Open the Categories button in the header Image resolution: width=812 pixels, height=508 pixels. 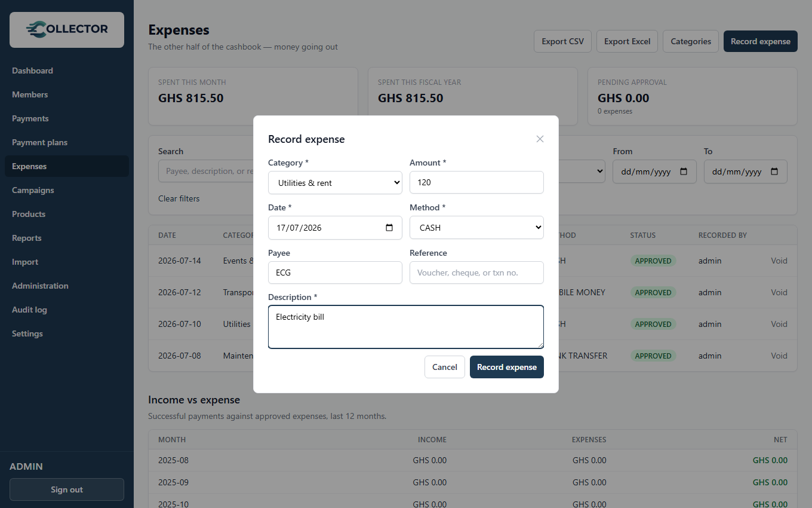coord(691,41)
